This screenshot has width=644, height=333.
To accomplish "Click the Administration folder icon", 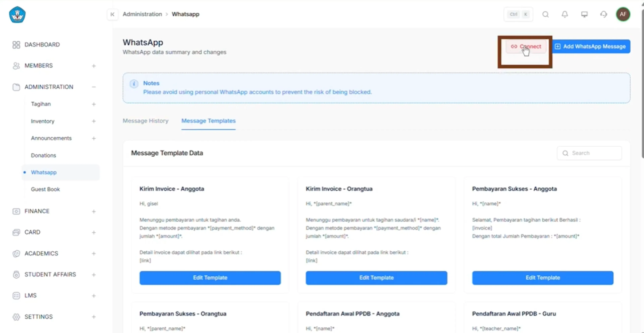I will [16, 87].
